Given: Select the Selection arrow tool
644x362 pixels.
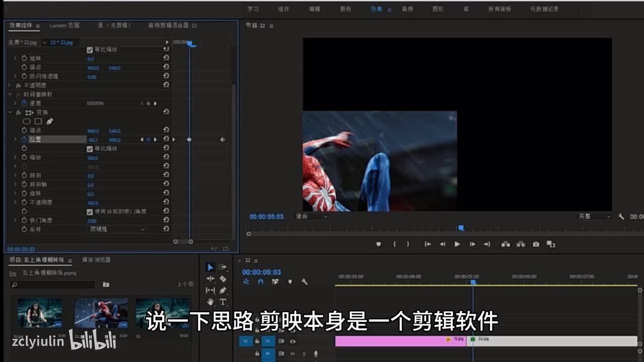Looking at the screenshot, I should pyautogui.click(x=210, y=267).
